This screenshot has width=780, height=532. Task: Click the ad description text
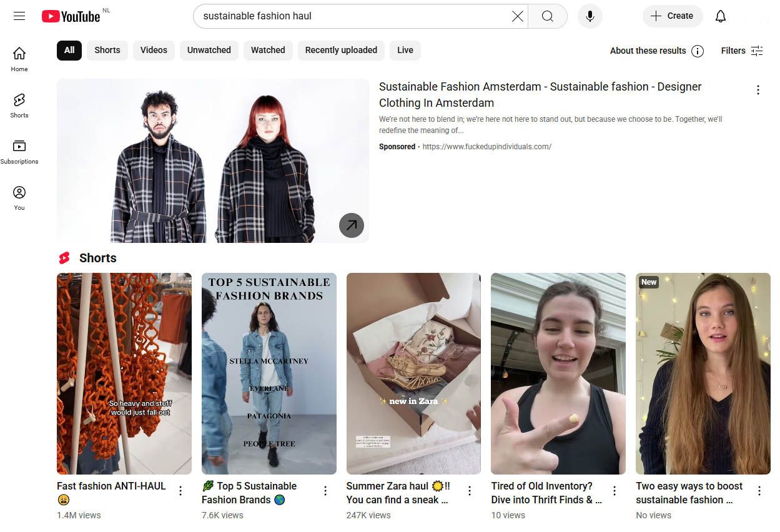coord(551,125)
